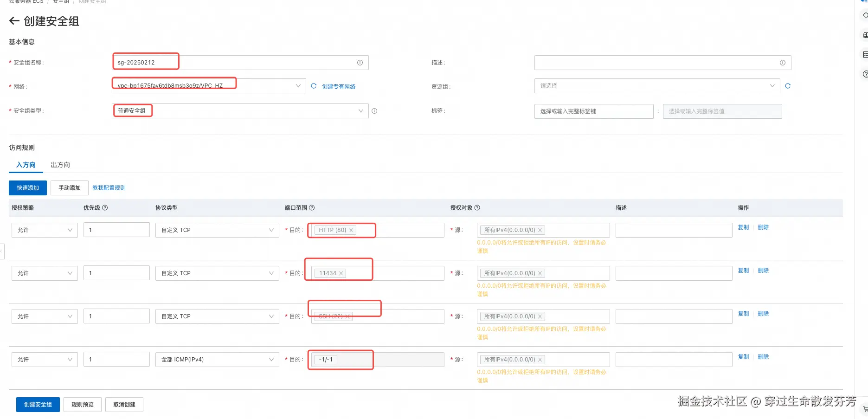Click 删除 in the SSH (22) row
The image size is (868, 419).
click(763, 314)
